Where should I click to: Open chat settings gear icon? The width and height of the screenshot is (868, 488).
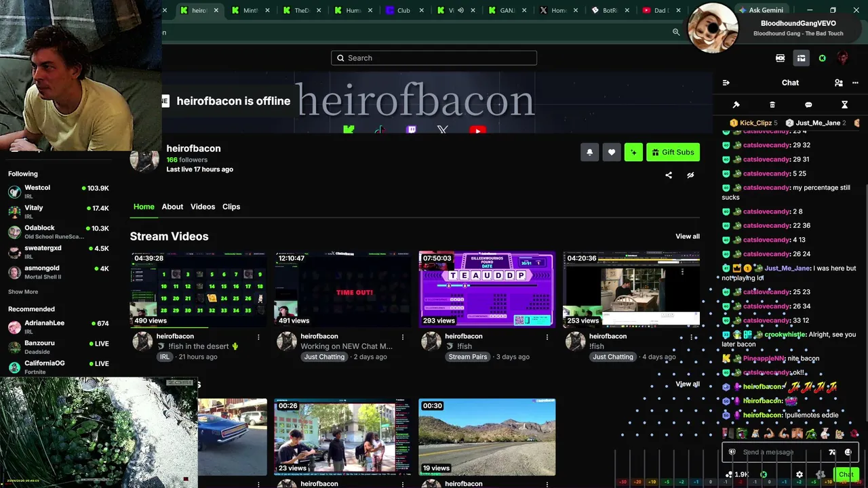pos(800,474)
